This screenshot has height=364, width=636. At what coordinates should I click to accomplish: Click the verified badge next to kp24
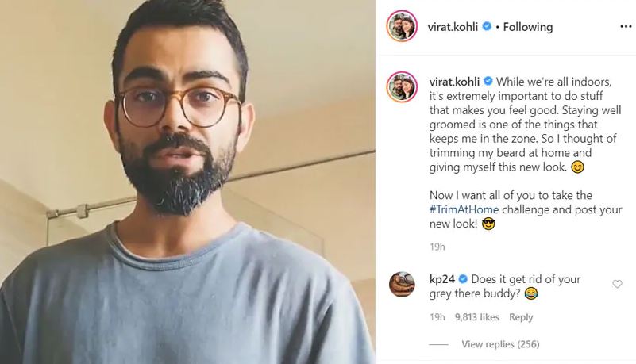pos(462,279)
